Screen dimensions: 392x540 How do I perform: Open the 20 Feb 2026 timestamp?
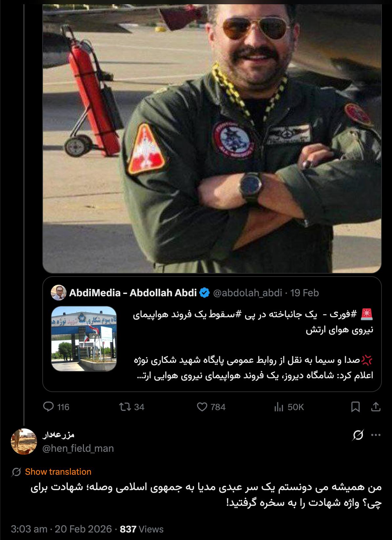pyautogui.click(x=83, y=529)
